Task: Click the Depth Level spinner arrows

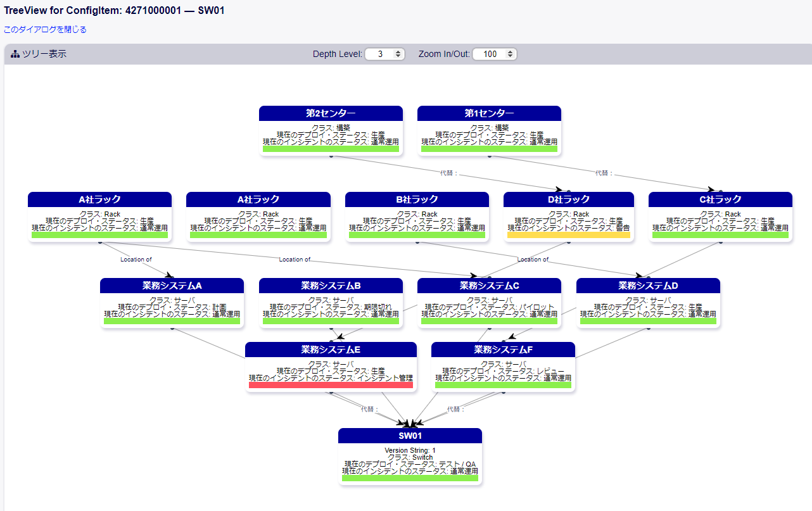Action: coord(398,54)
